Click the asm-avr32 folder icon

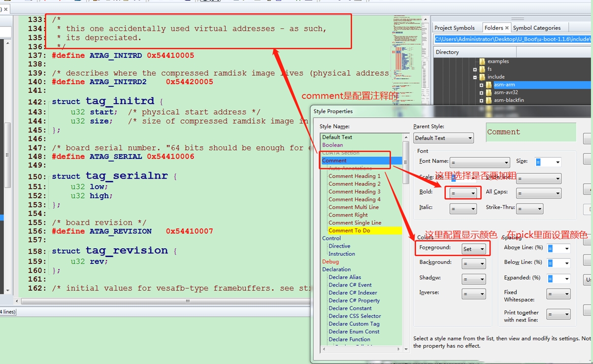click(x=489, y=92)
